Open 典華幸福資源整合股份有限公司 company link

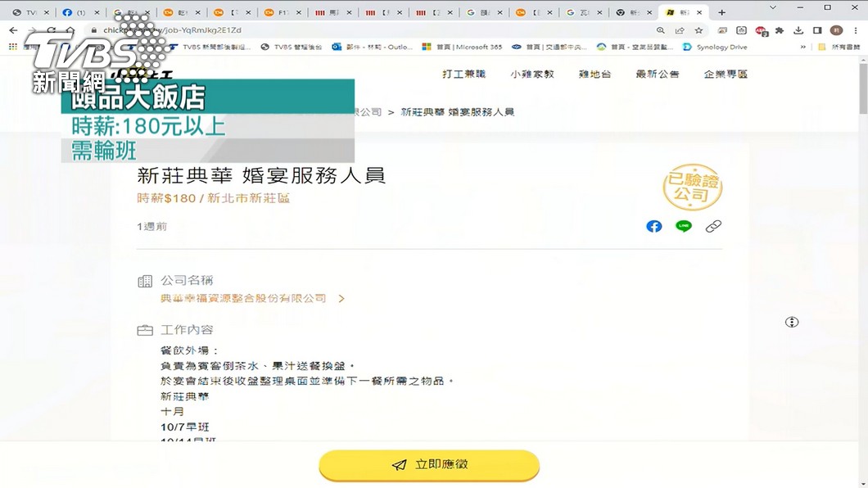pos(243,299)
